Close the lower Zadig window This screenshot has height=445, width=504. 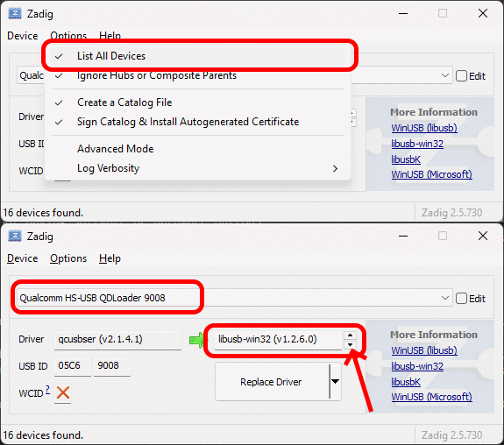(x=483, y=236)
